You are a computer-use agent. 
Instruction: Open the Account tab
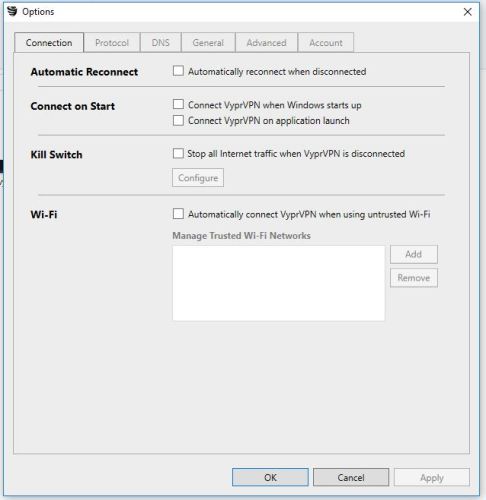pos(326,43)
